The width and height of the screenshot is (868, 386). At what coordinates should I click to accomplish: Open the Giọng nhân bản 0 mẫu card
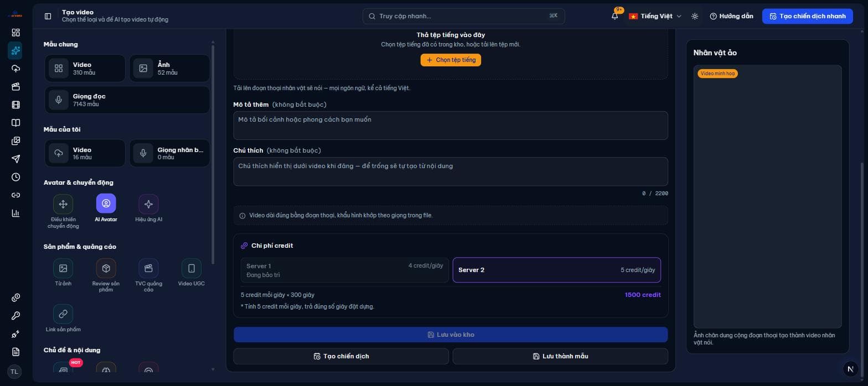(170, 153)
